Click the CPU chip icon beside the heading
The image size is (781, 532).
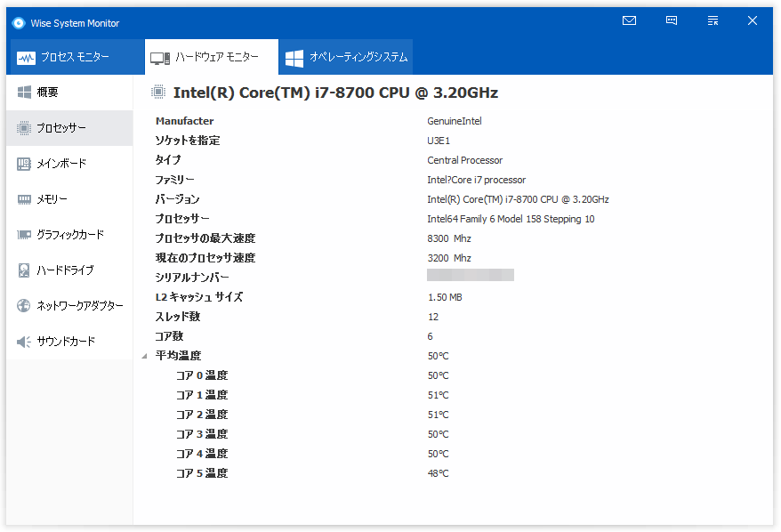click(158, 93)
